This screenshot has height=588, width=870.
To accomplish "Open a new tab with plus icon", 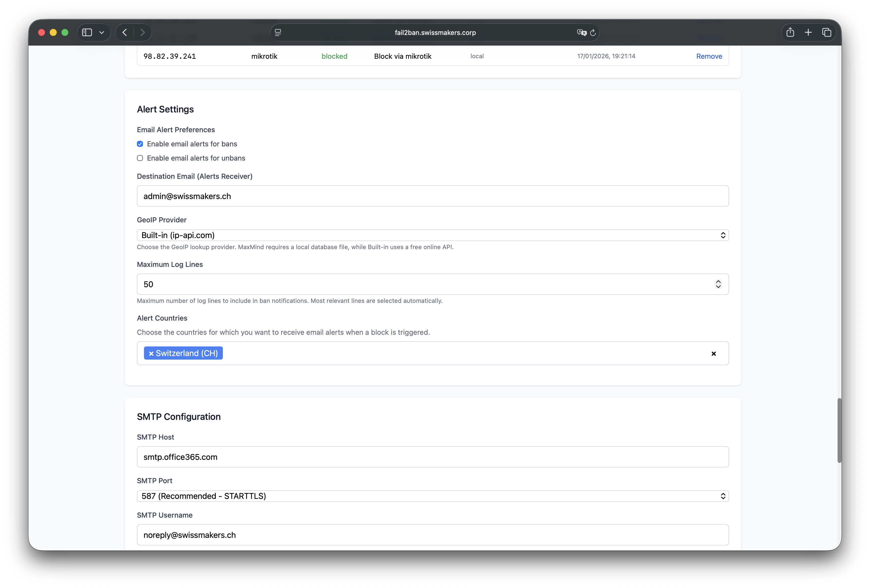I will 808,33.
